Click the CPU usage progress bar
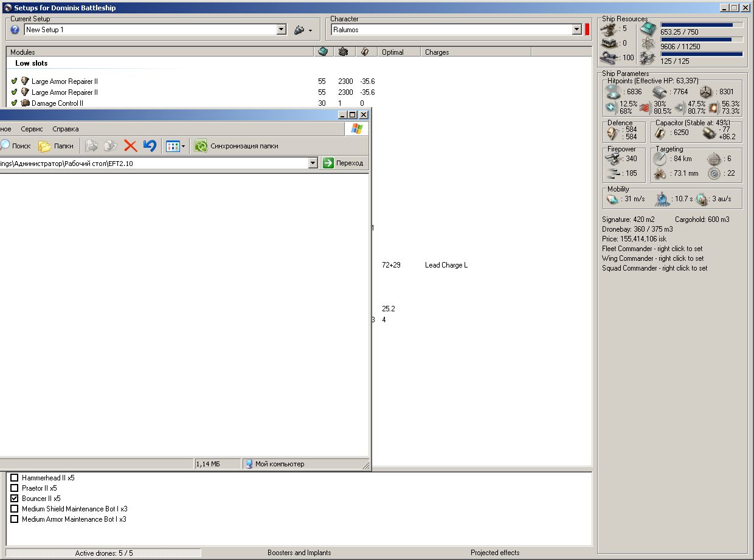 [x=702, y=26]
